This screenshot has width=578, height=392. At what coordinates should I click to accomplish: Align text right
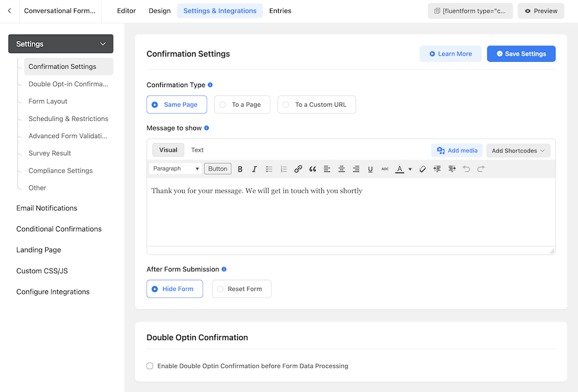tap(356, 169)
